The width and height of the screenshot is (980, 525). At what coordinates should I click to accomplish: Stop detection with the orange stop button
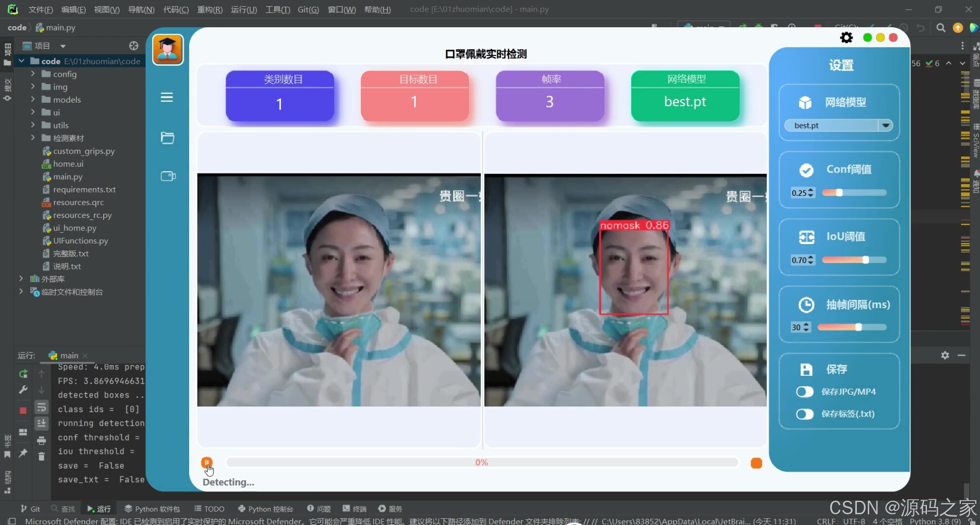coord(756,463)
